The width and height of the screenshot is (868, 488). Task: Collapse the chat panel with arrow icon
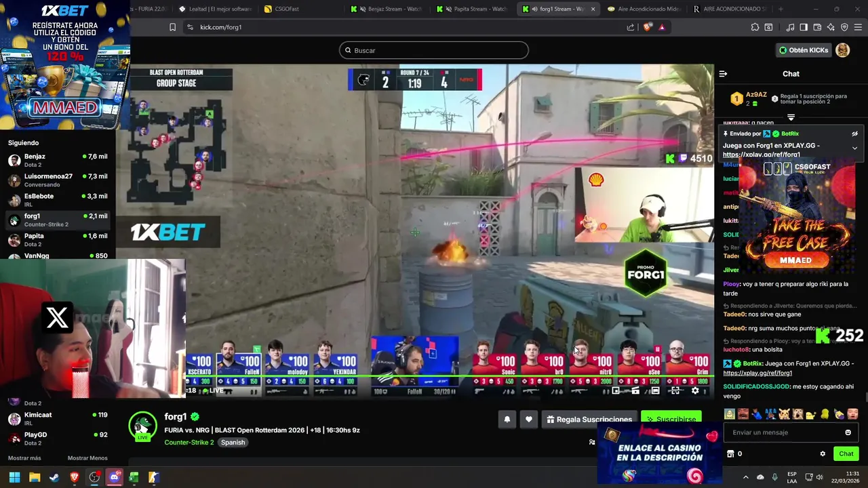point(723,74)
